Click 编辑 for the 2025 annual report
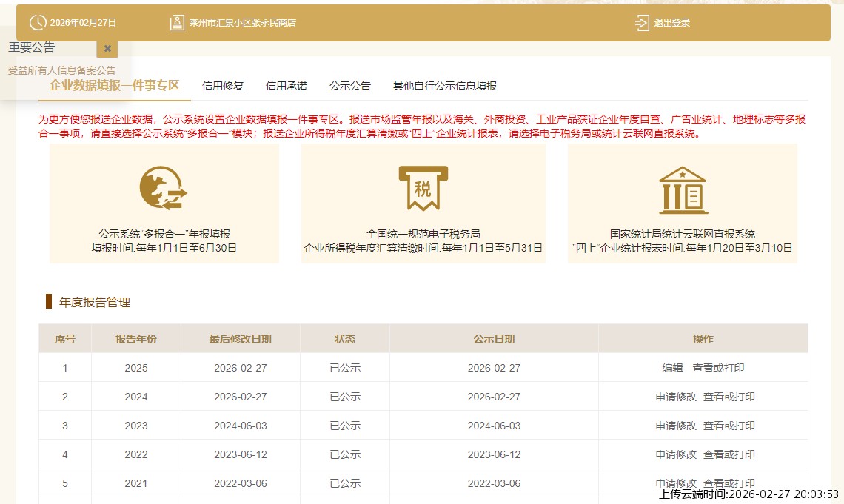 672,368
